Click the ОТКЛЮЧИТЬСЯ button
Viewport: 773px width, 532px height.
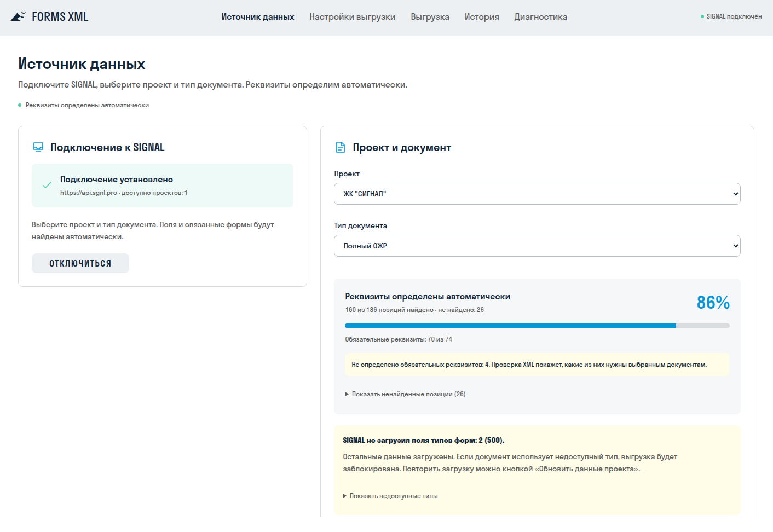(80, 263)
